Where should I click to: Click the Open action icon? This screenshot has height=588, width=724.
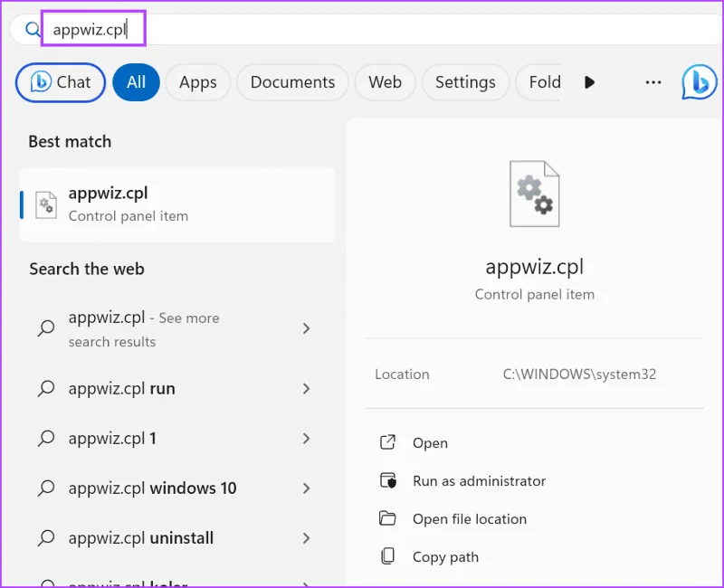[387, 442]
